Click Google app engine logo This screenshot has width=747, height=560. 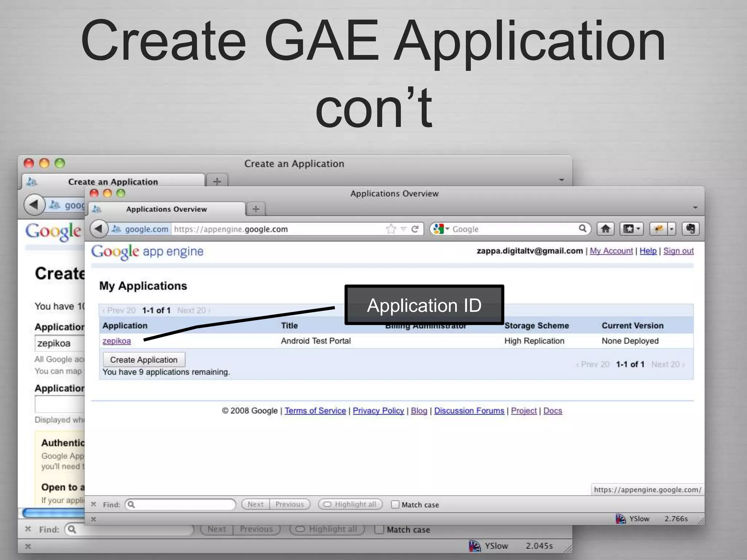coord(147,252)
